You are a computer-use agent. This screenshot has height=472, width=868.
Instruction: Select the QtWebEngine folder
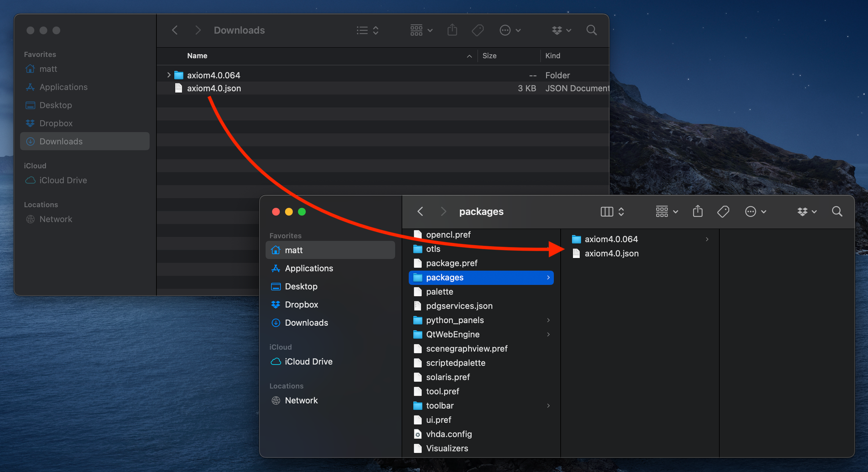(x=481, y=334)
